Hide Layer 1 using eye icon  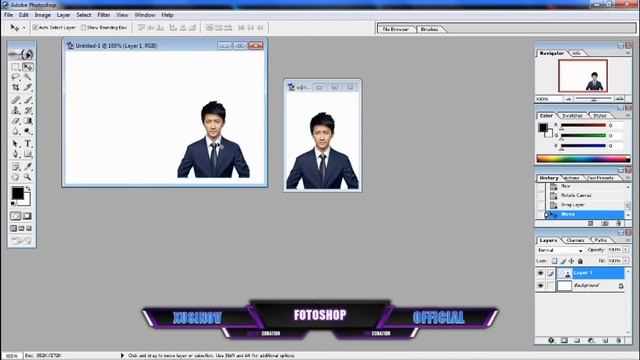coord(540,273)
